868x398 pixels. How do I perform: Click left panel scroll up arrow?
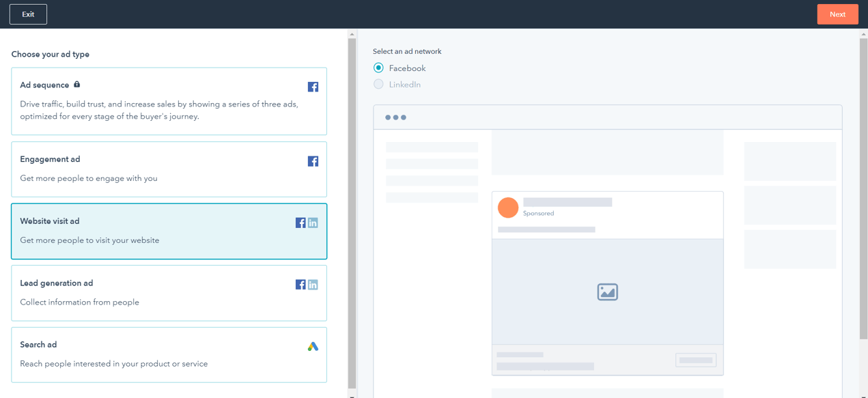[352, 33]
